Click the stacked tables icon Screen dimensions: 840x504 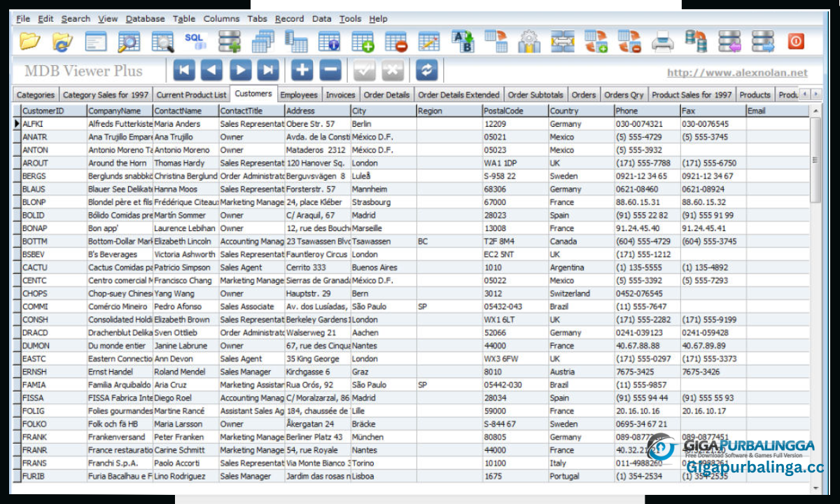tap(262, 42)
